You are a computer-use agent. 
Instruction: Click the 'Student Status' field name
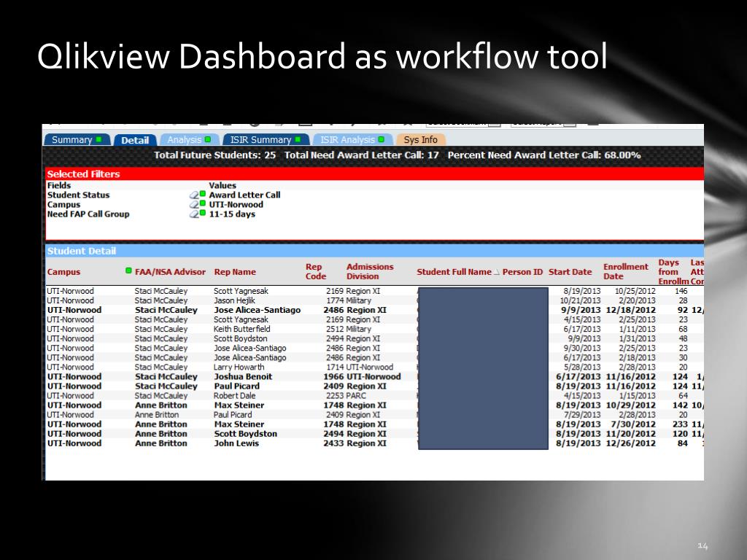(x=78, y=195)
